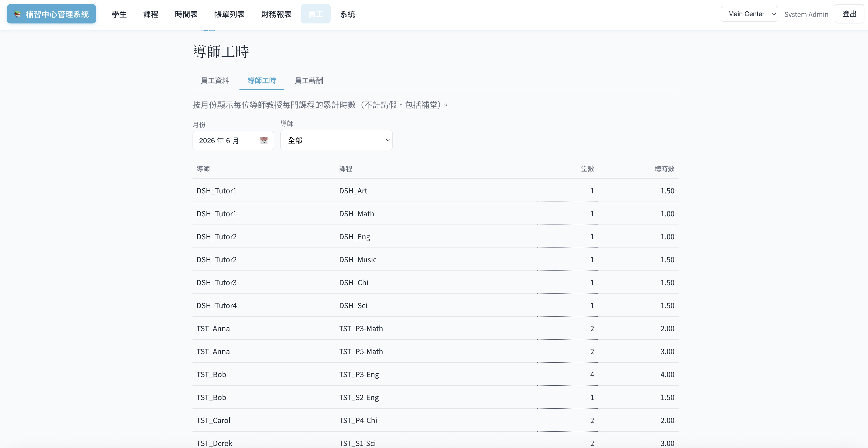The height and width of the screenshot is (448, 868).
Task: Click total hours 2.00 for TST_P4-Chi
Action: coord(667,420)
